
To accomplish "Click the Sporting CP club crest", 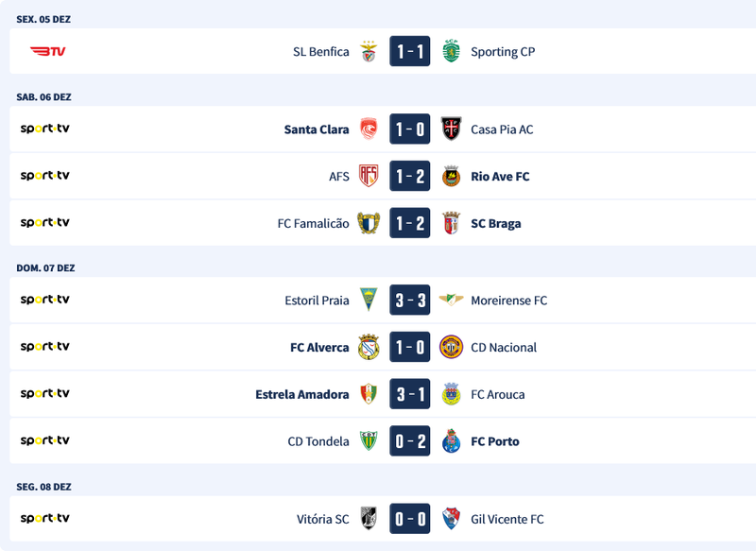I will tap(452, 52).
